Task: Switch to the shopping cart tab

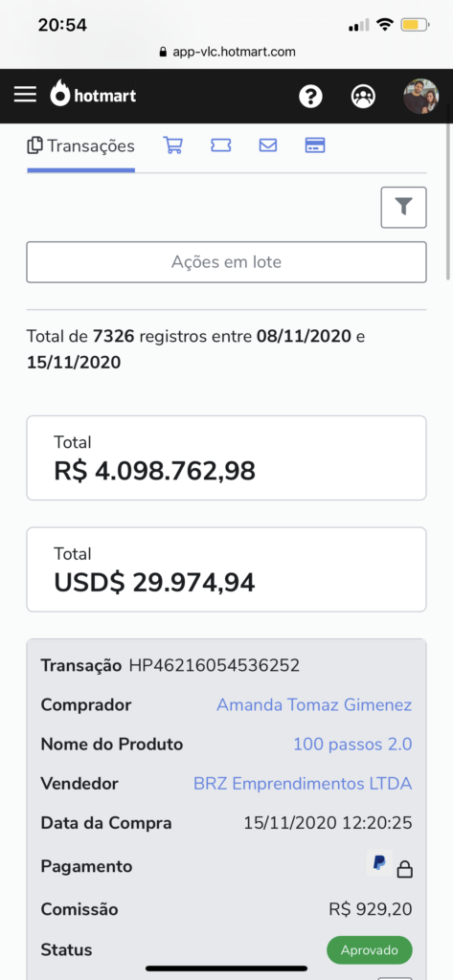Action: click(172, 145)
